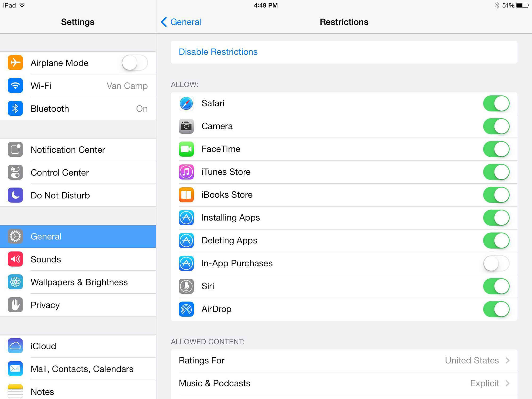Open Wi-Fi Van Camp settings

[78, 86]
